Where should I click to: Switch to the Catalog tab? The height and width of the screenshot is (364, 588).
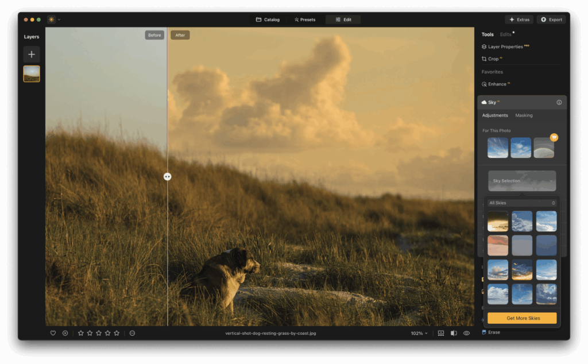coord(268,19)
